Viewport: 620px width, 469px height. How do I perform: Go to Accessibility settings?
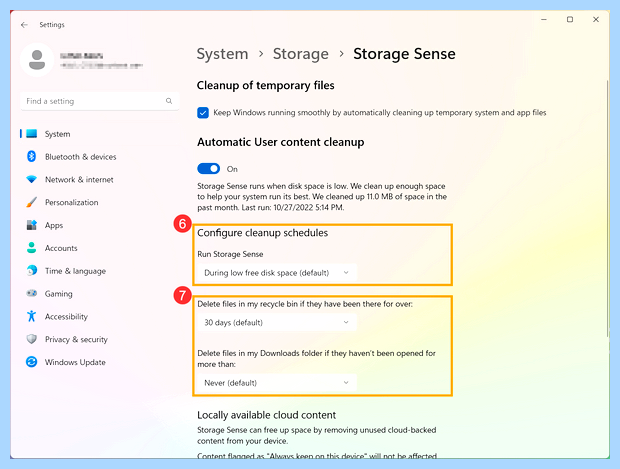pyautogui.click(x=66, y=316)
